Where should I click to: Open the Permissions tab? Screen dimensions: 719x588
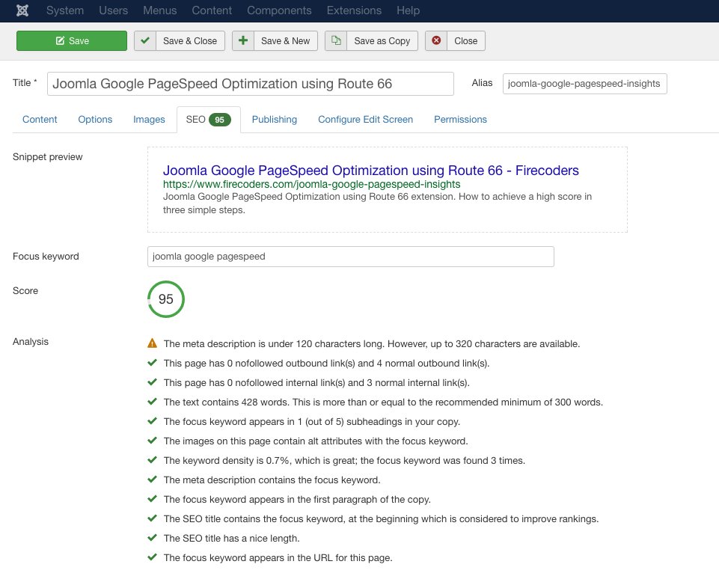click(x=460, y=119)
